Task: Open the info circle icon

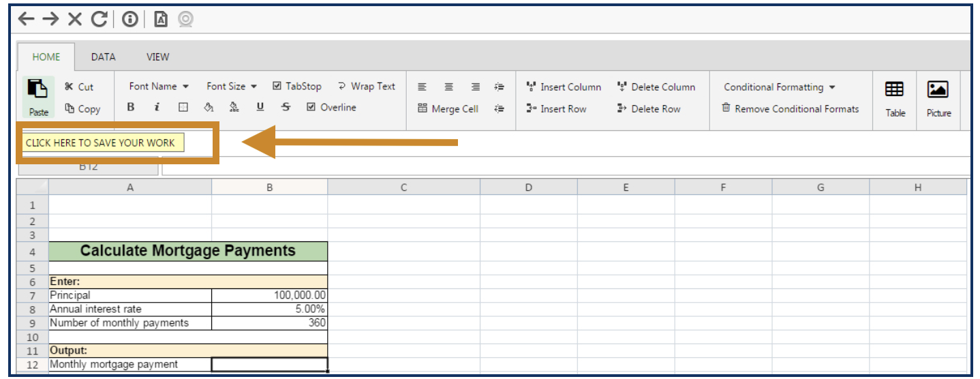Action: (x=129, y=20)
